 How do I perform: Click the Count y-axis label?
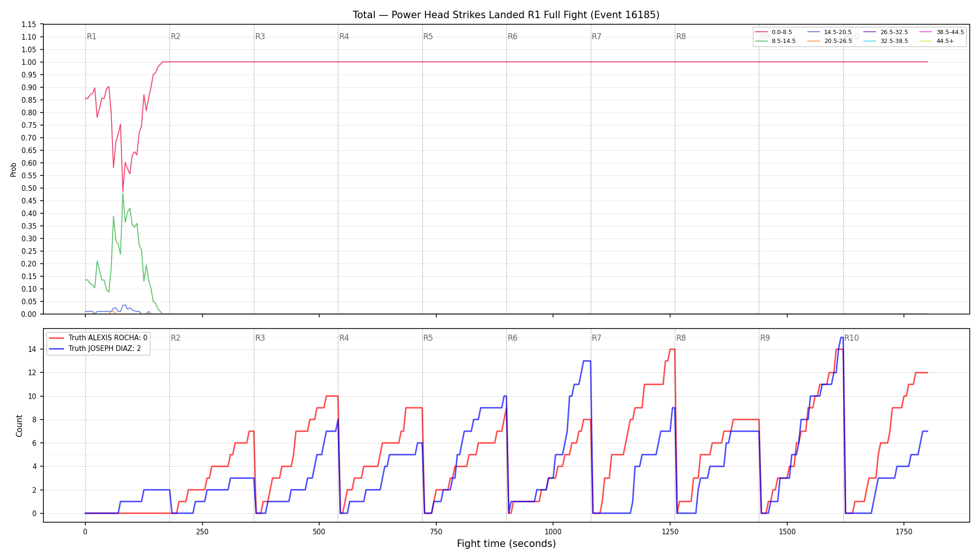pyautogui.click(x=19, y=426)
